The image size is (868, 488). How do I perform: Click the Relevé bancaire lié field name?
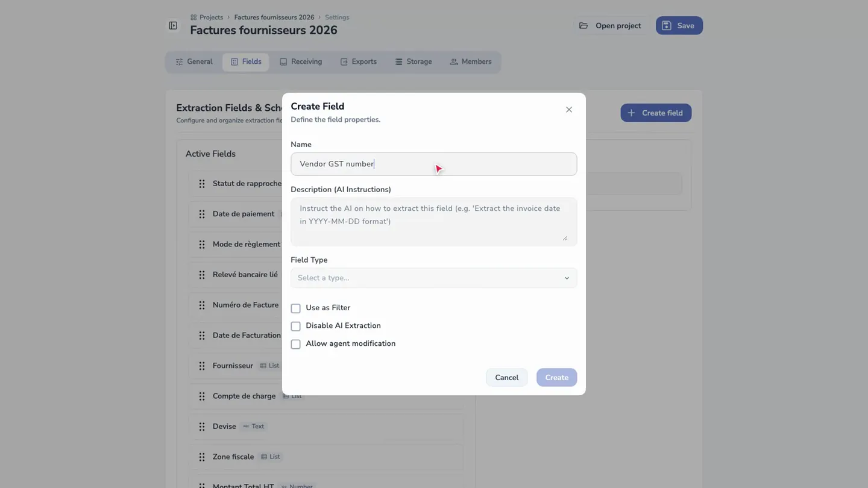(245, 275)
